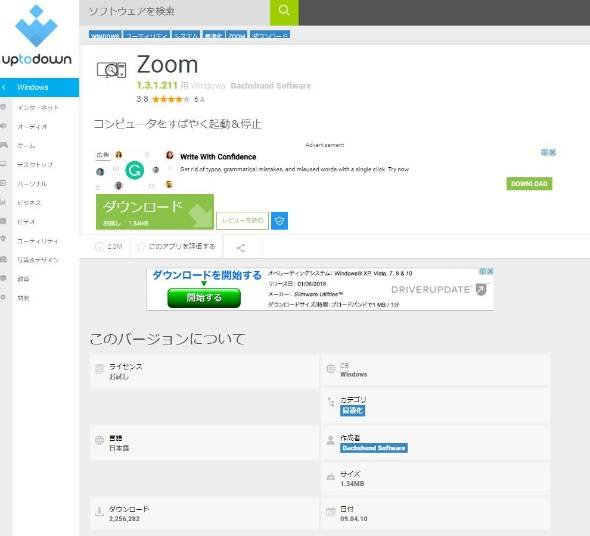Click the Zoom app icon
Viewport: 590px width, 536px height.
click(111, 70)
